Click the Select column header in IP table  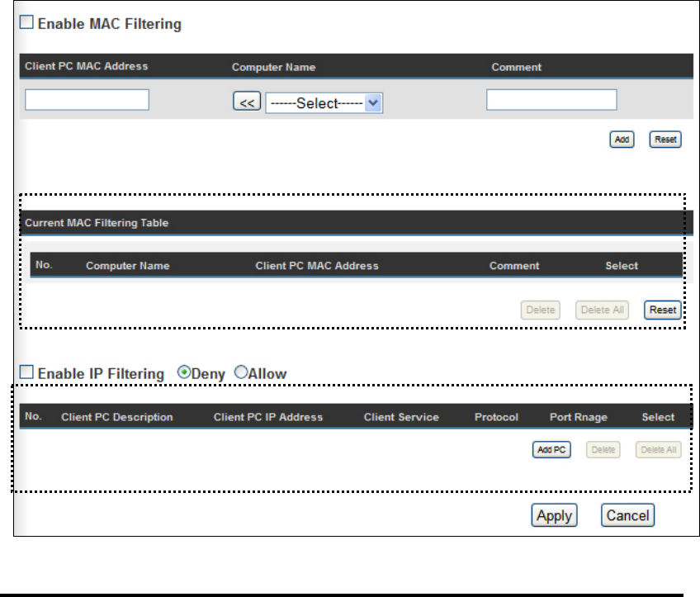tap(658, 417)
